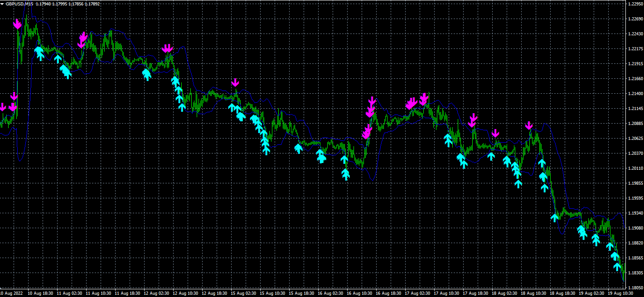Click the 10 Aug 18:30 time label
Screen dimensions: 644x297
[40, 293]
